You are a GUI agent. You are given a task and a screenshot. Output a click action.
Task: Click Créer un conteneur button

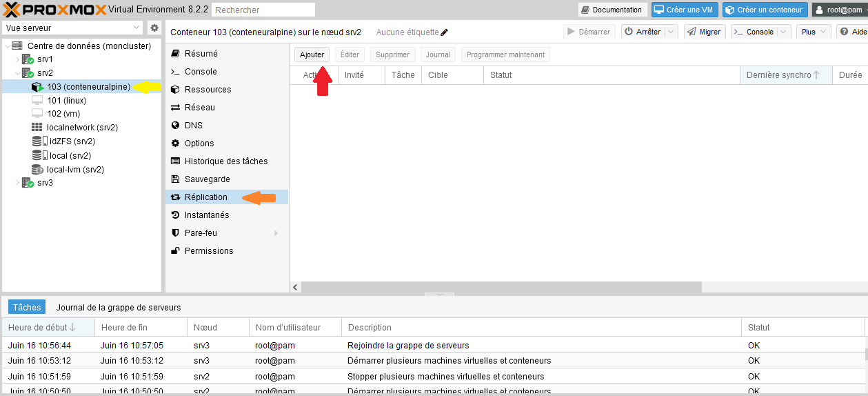point(765,10)
